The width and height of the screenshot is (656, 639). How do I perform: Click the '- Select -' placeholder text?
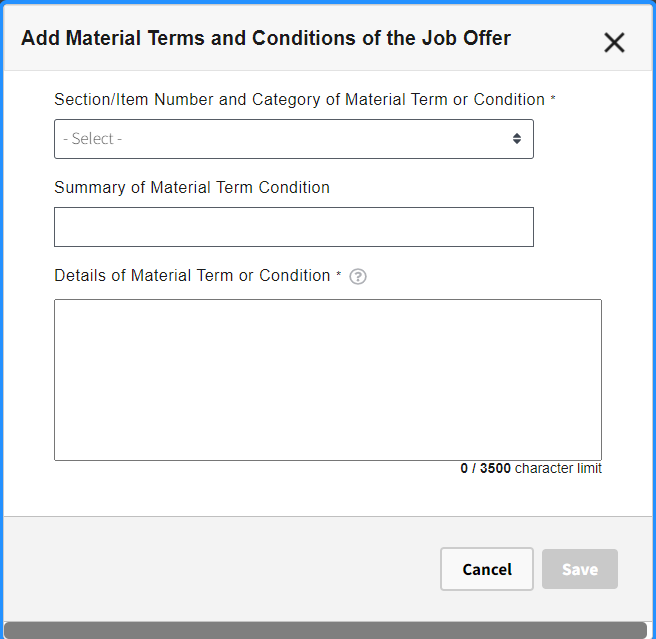92,139
